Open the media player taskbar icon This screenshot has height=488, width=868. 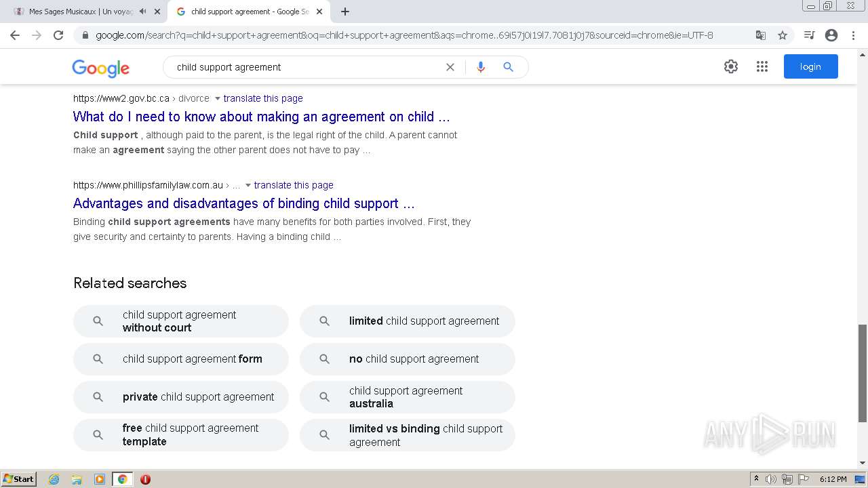[x=100, y=479]
